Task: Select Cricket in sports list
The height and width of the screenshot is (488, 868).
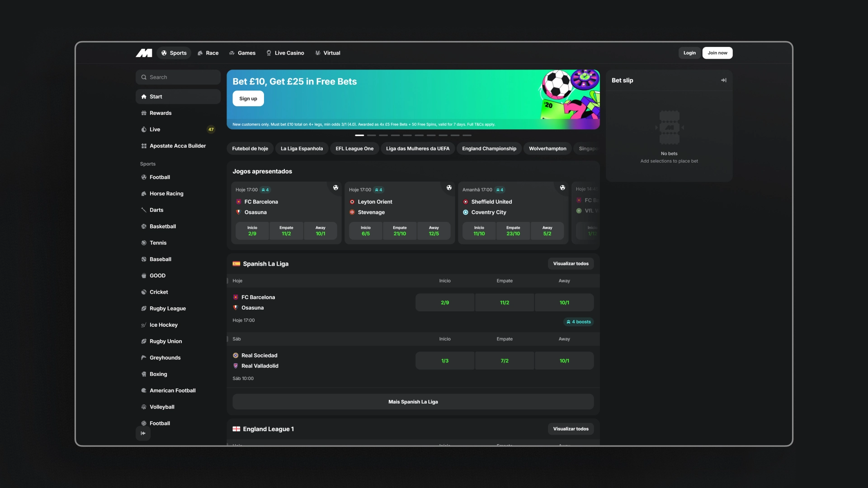Action: pyautogui.click(x=178, y=292)
